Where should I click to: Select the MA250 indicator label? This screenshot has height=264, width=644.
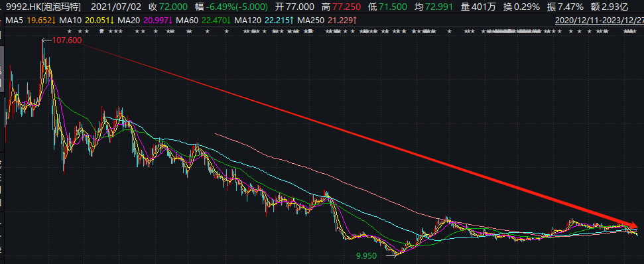click(x=310, y=20)
